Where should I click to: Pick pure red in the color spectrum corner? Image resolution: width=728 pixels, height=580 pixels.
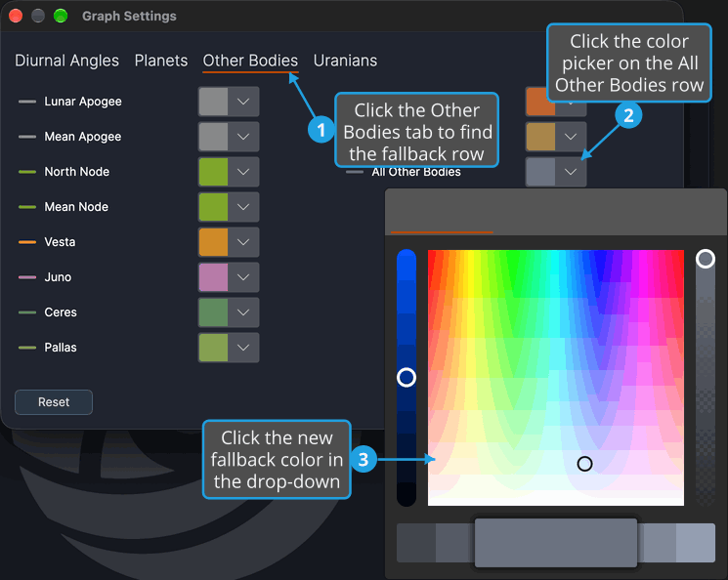tap(431, 253)
